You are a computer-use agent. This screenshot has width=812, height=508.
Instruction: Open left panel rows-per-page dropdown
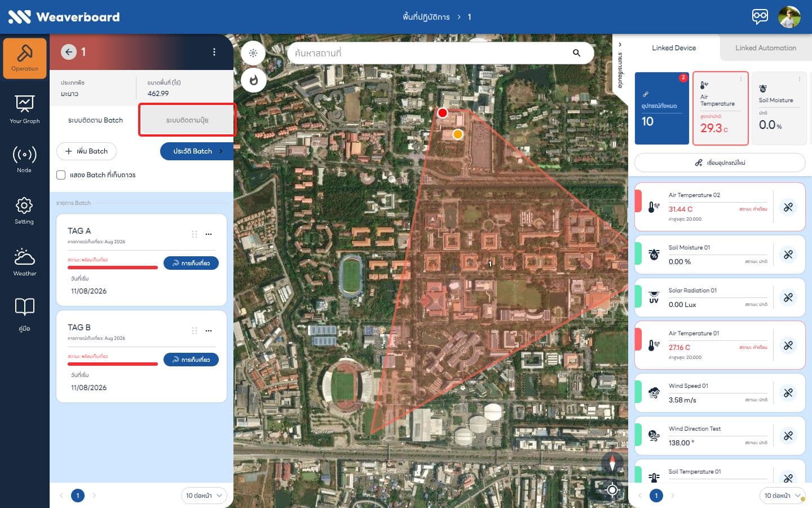click(204, 496)
